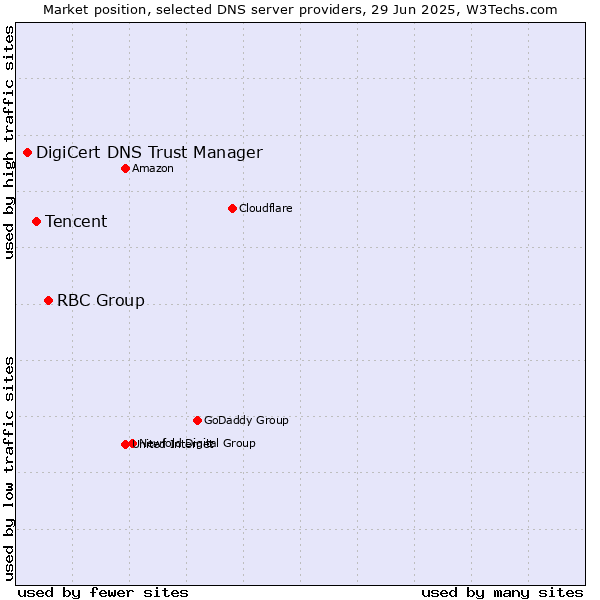Image resolution: width=600 pixels, height=600 pixels.
Task: Click the RBC Group red data point
Action: [x=48, y=300]
